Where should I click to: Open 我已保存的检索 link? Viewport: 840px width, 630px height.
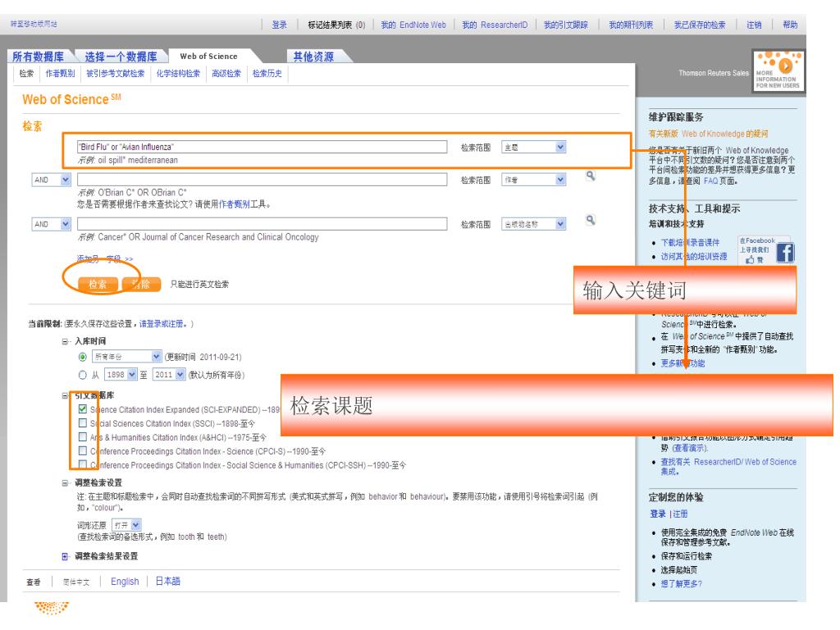pos(700,25)
